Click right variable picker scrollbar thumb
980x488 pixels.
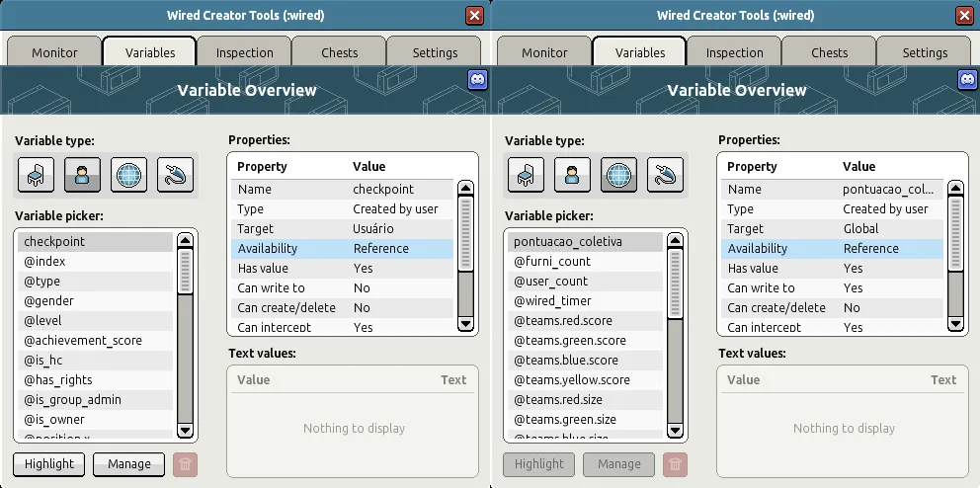point(675,283)
